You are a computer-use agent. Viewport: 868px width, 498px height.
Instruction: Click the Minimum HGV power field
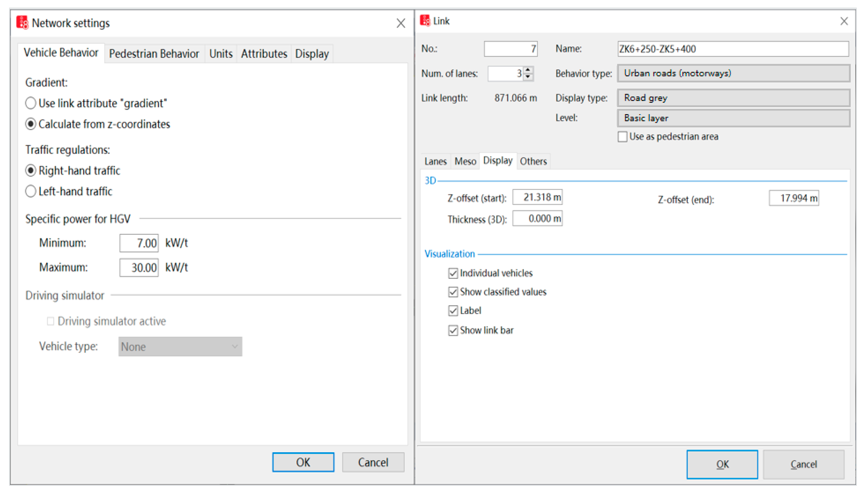pyautogui.click(x=139, y=243)
